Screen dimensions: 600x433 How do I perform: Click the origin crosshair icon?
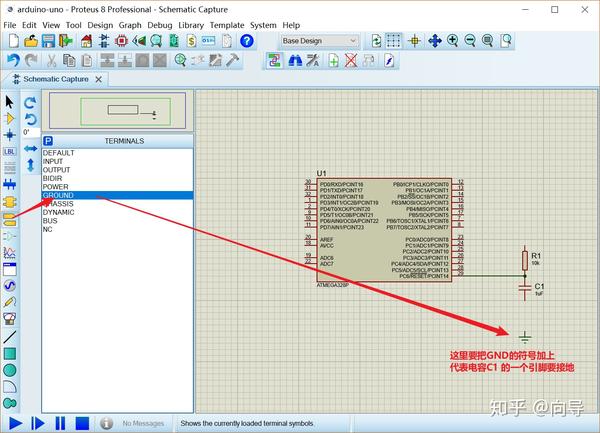(414, 41)
